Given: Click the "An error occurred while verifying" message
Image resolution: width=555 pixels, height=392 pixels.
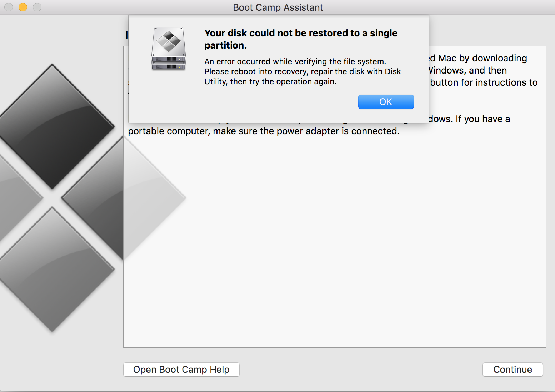Looking at the screenshot, I should [x=302, y=71].
